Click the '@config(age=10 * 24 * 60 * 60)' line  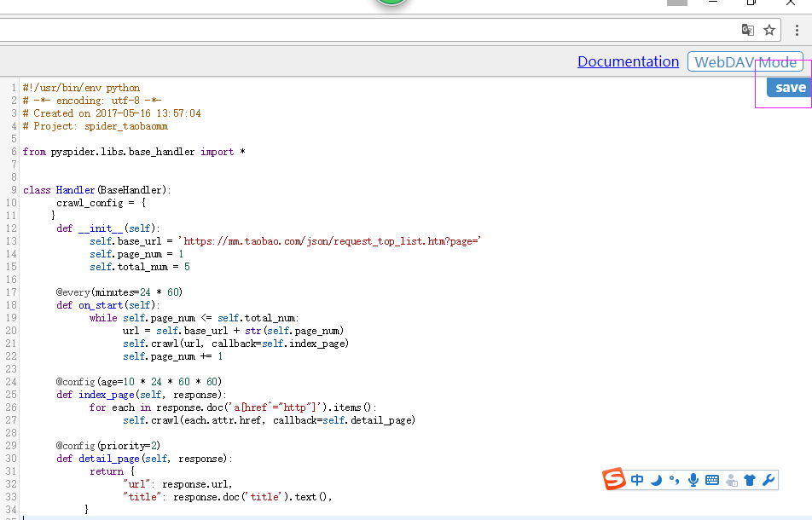[x=139, y=382]
